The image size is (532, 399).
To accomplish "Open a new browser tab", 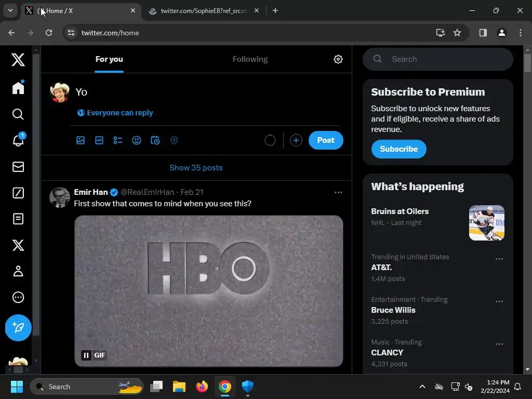I will (275, 10).
